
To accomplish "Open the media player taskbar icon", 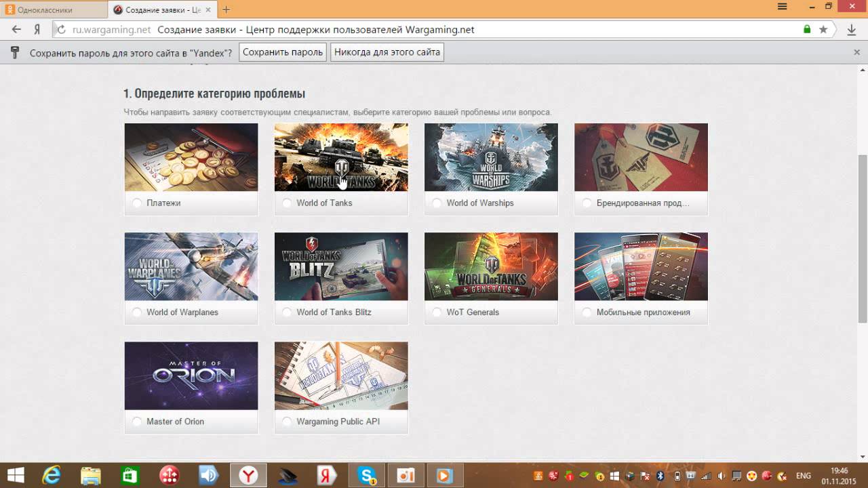I will click(x=445, y=475).
